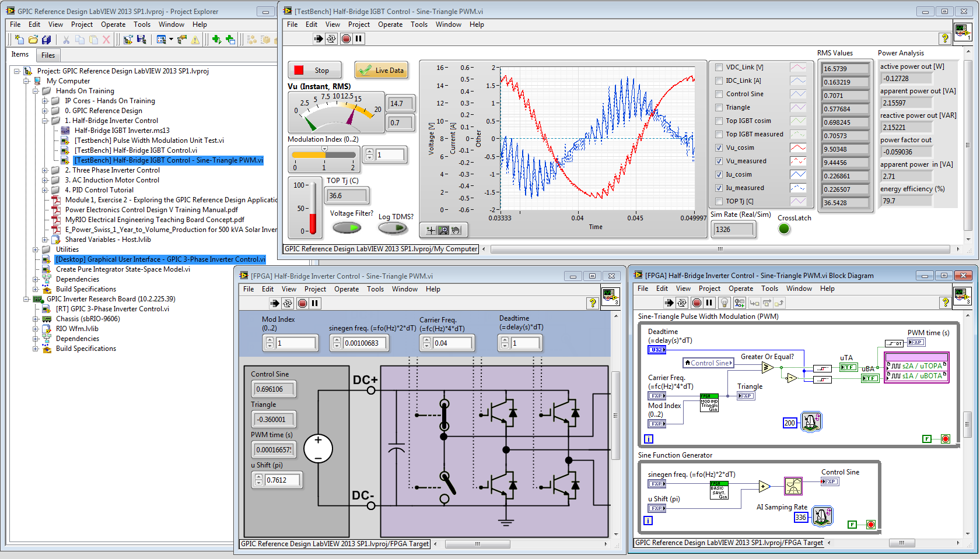
Task: Click Mod Index increment stepper in FPGA panel
Action: pyautogui.click(x=269, y=340)
